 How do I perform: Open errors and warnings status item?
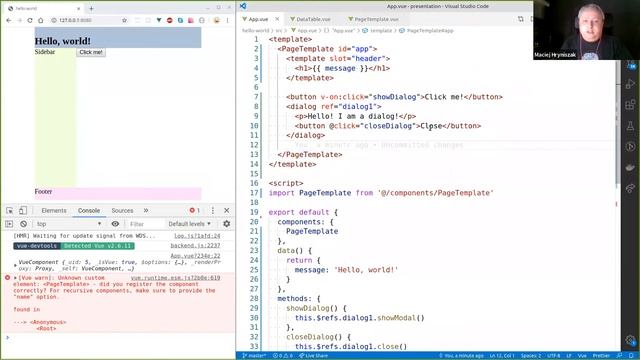click(282, 356)
